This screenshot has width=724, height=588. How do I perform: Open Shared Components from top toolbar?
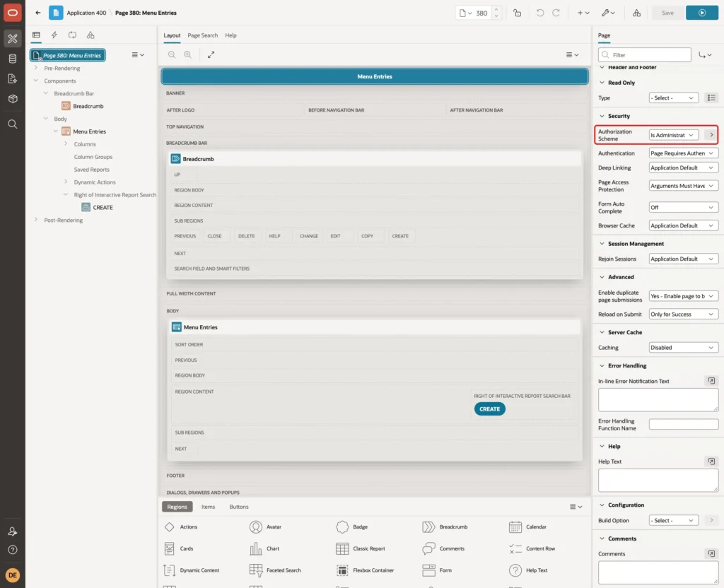637,13
